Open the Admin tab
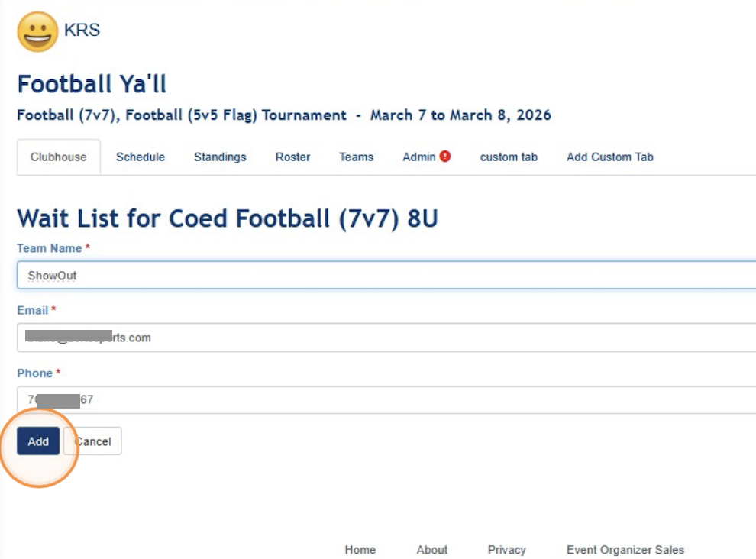Viewport: 756px width, 559px height. (418, 157)
